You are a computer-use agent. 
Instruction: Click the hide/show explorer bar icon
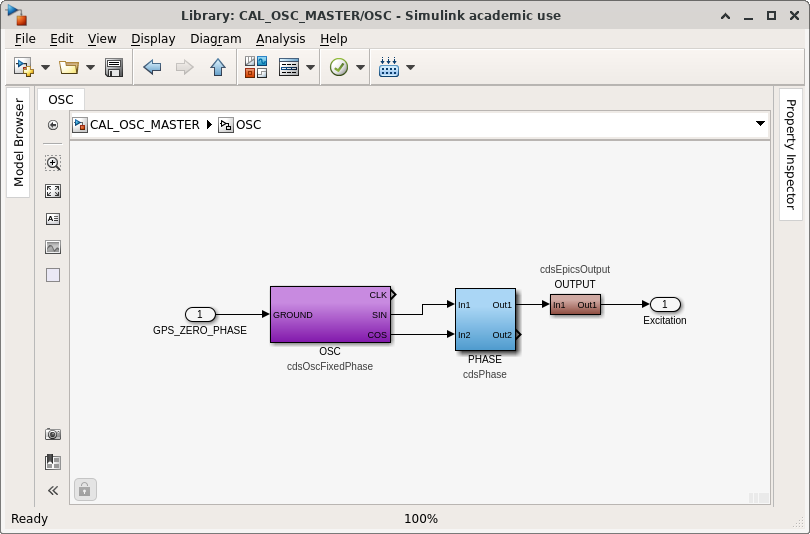click(53, 125)
